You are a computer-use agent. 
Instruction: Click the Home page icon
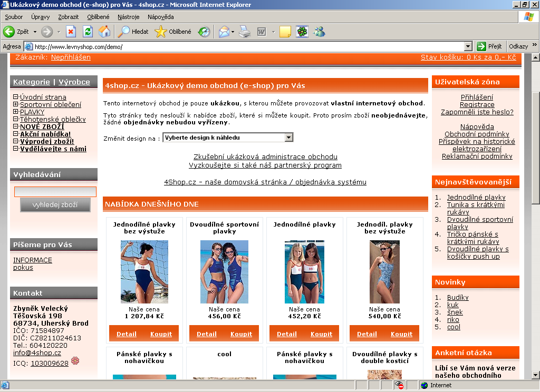(x=104, y=32)
